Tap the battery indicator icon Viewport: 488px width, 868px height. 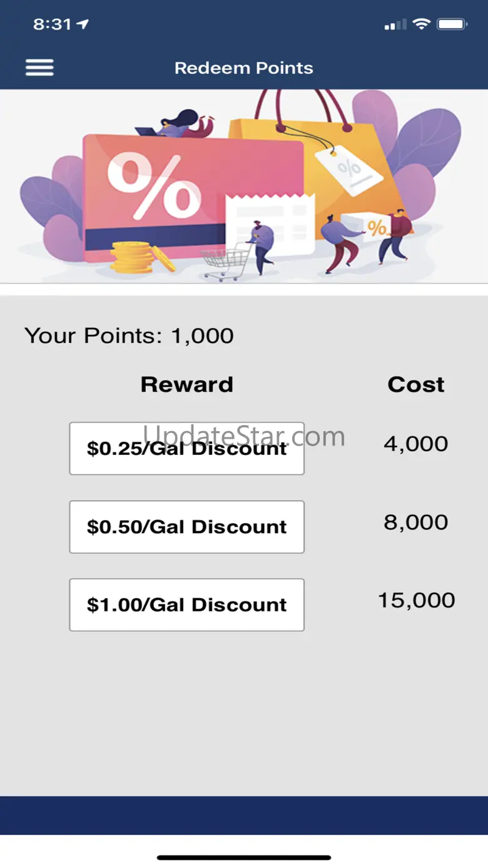452,24
